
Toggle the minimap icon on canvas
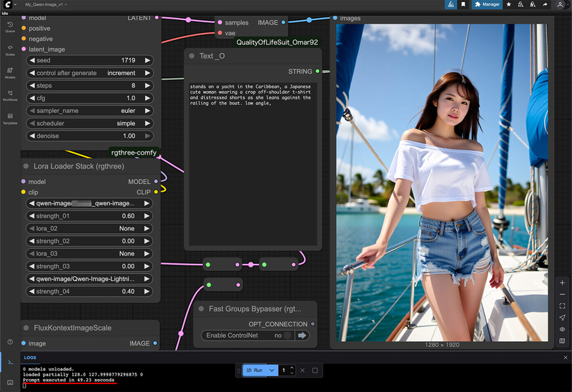pyautogui.click(x=563, y=340)
